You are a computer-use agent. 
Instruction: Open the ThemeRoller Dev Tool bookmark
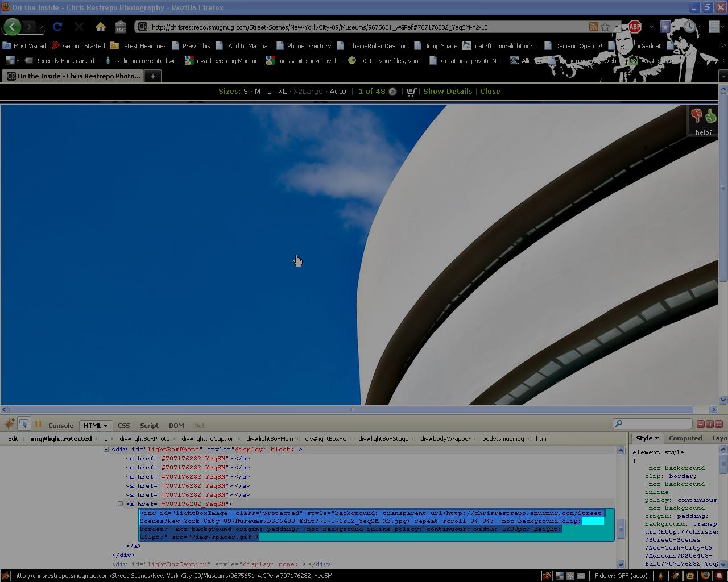tap(373, 46)
